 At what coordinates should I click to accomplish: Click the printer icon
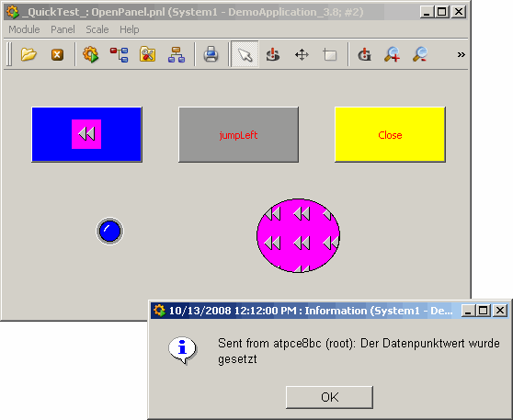point(211,54)
